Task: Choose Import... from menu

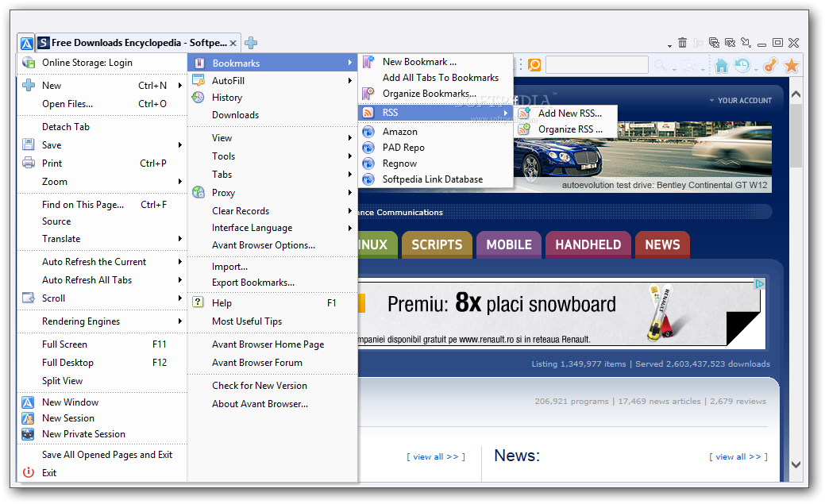Action: click(272, 267)
